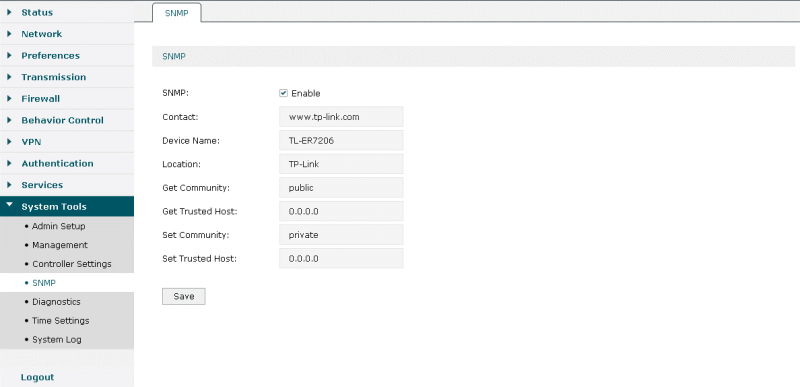This screenshot has width=800, height=387.
Task: Open the VPN arrow icon
Action: pyautogui.click(x=9, y=142)
